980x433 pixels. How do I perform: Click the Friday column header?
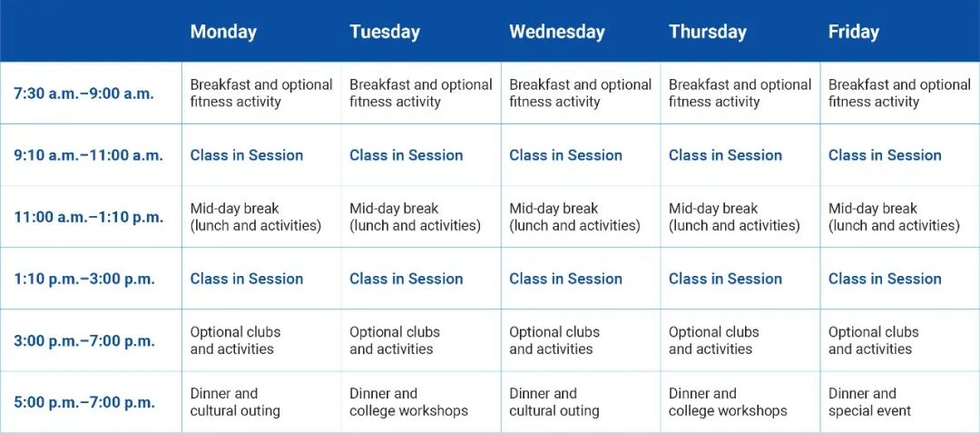point(853,32)
